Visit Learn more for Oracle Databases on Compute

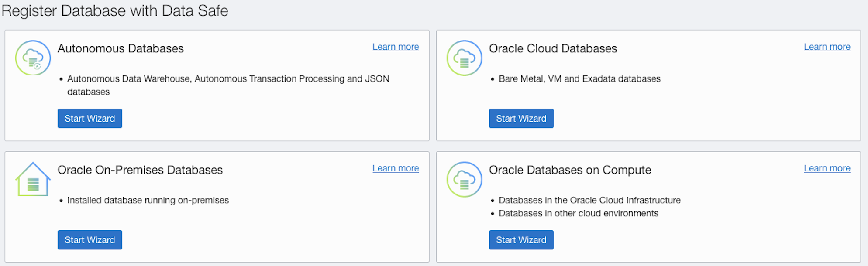pos(827,168)
